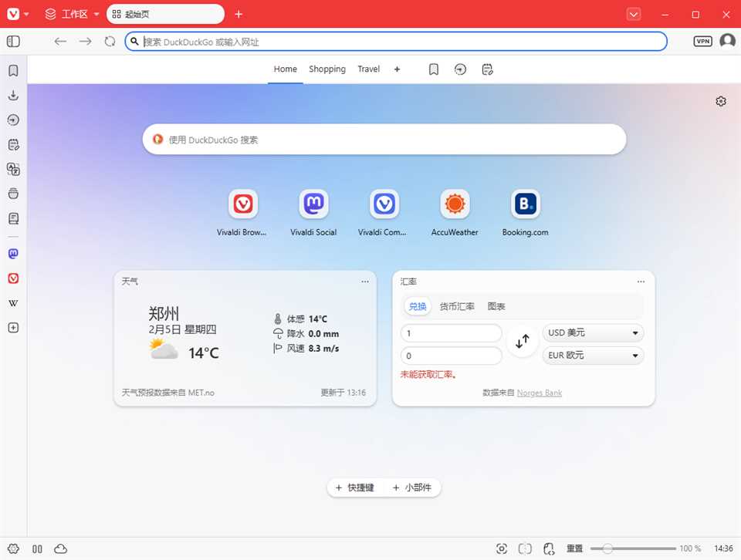The width and height of the screenshot is (741, 560).
Task: Open the sync cloud icon in the status bar
Action: coord(60,548)
